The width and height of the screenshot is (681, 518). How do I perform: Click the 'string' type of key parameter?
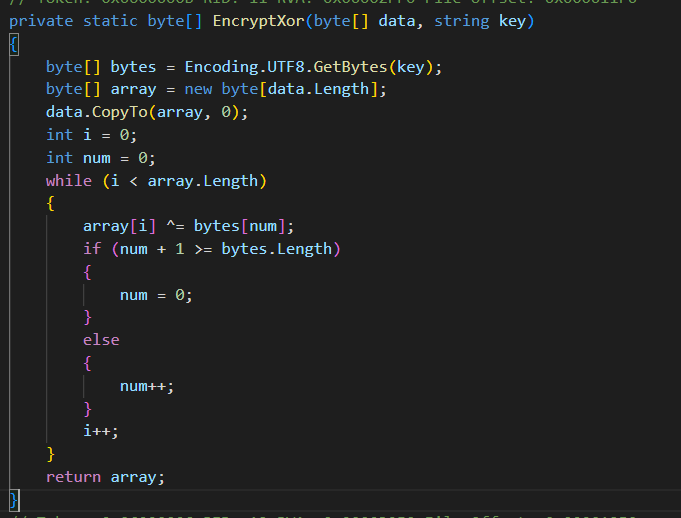point(461,21)
